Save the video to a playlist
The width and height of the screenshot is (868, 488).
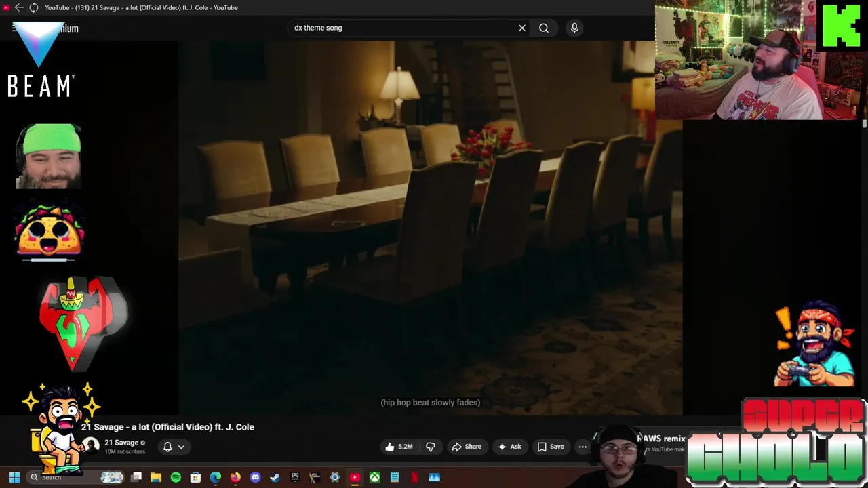pyautogui.click(x=551, y=447)
